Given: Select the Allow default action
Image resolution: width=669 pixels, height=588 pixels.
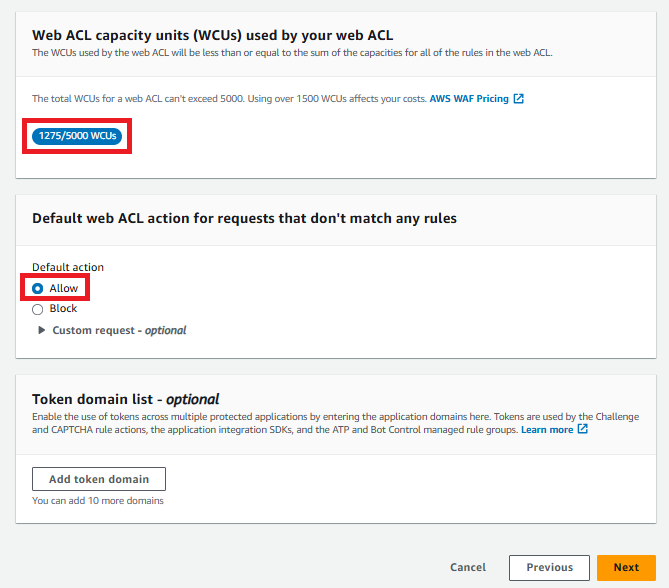Looking at the screenshot, I should click(x=38, y=289).
